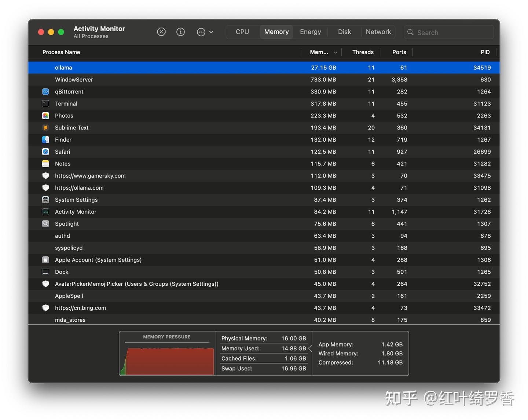Select the WindowServer process row
The height and width of the screenshot is (420, 528).
264,80
